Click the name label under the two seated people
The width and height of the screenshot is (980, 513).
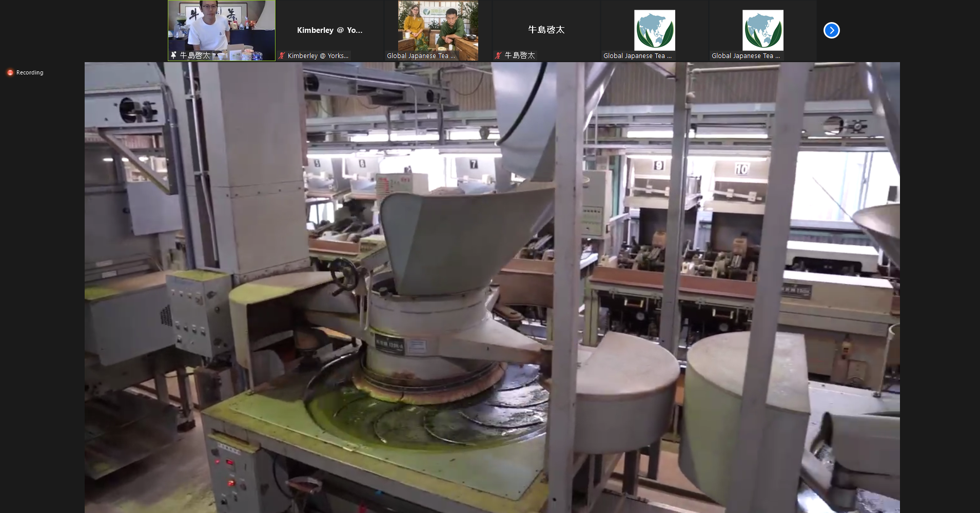tap(421, 55)
